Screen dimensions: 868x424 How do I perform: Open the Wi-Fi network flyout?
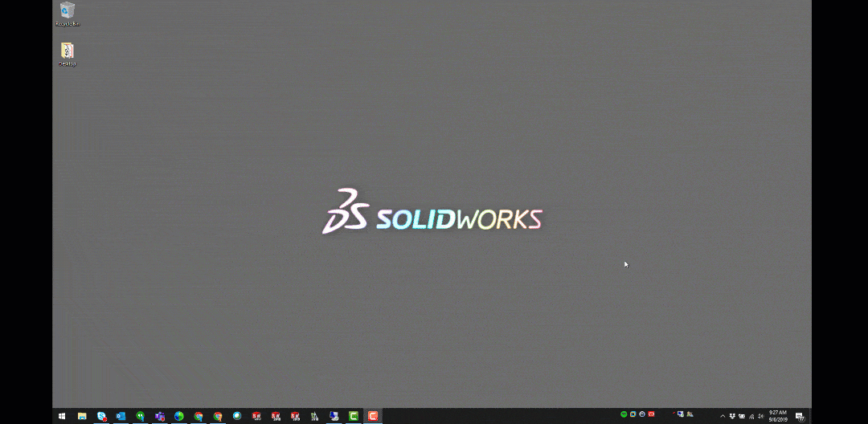[751, 416]
